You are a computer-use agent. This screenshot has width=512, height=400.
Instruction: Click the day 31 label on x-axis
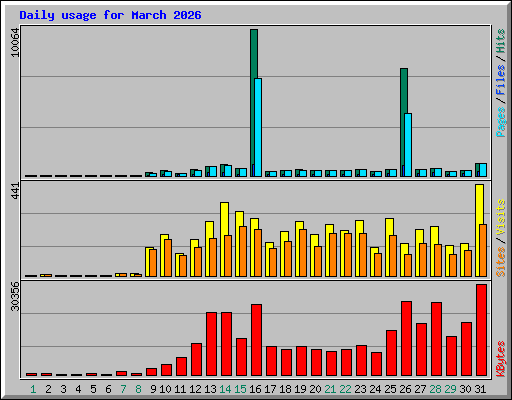coord(480,389)
